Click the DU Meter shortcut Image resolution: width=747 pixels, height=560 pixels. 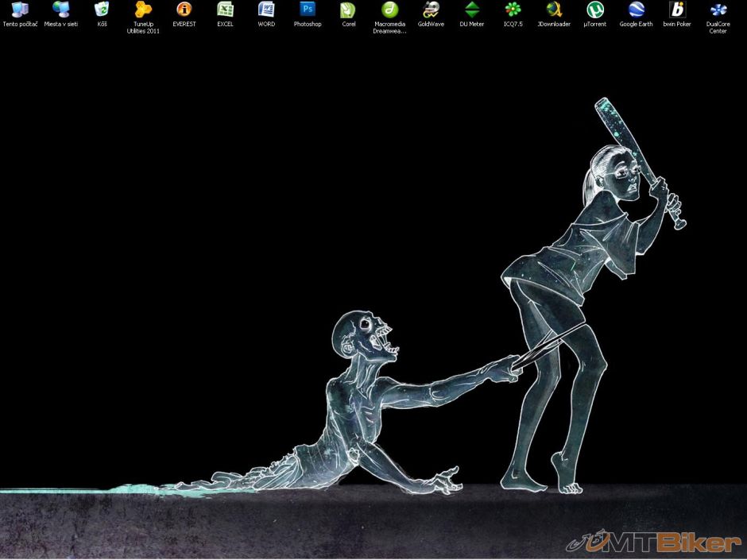[472, 10]
